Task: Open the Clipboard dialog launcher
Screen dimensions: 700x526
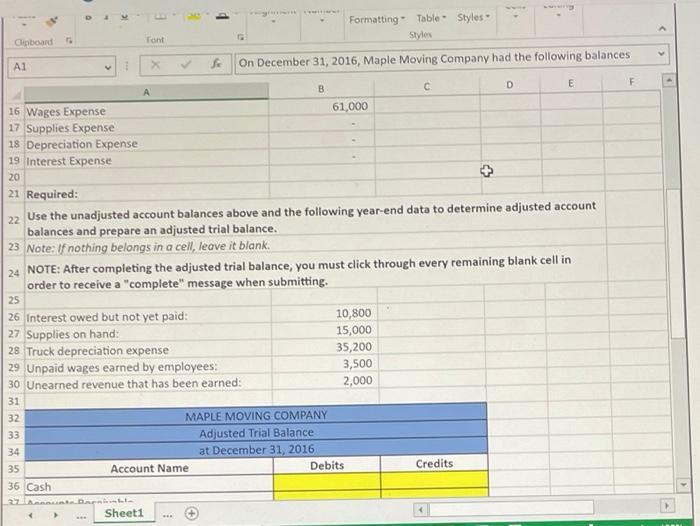Action: [69, 41]
